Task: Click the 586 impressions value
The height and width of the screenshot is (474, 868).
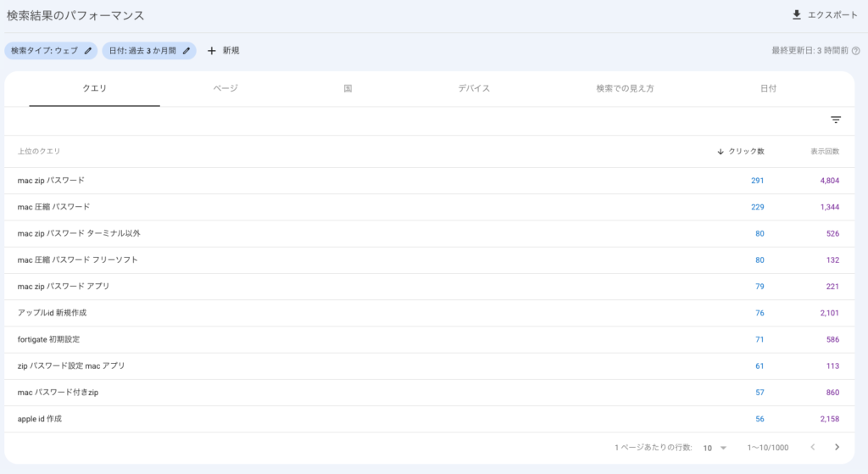Action: tap(832, 339)
